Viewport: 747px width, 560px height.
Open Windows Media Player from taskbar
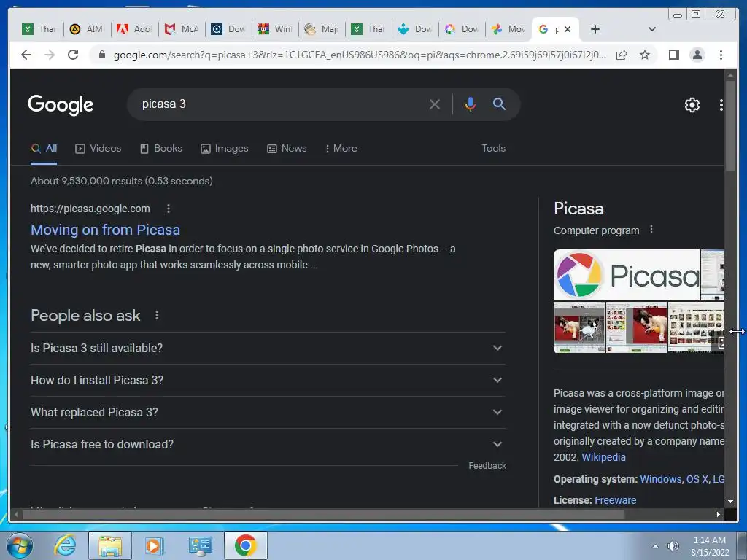pyautogui.click(x=155, y=545)
